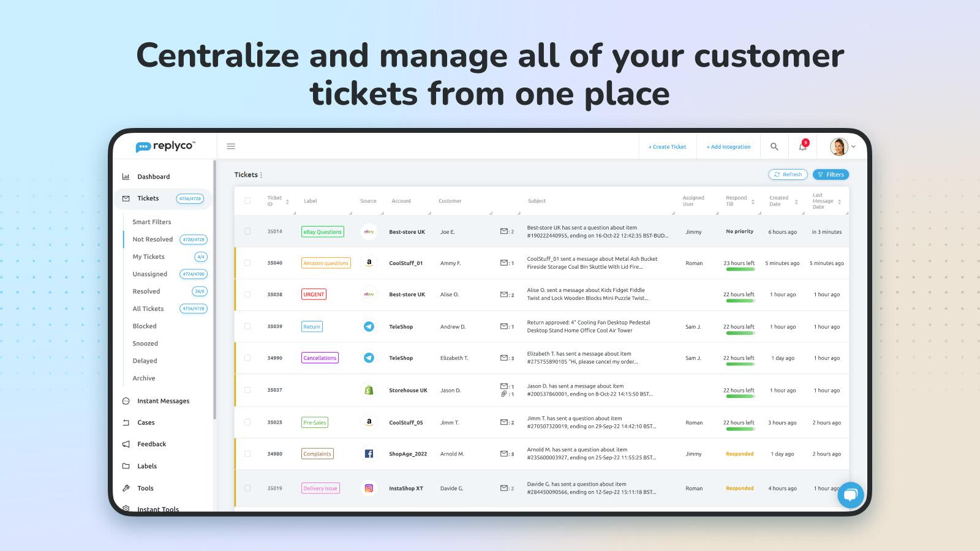Click the Create Ticket button
980x551 pixels.
pyautogui.click(x=667, y=146)
